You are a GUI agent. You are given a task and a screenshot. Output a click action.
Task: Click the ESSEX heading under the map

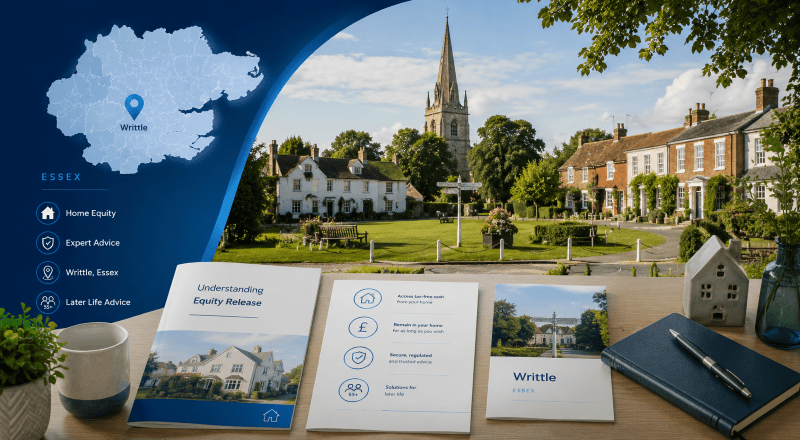(61, 177)
